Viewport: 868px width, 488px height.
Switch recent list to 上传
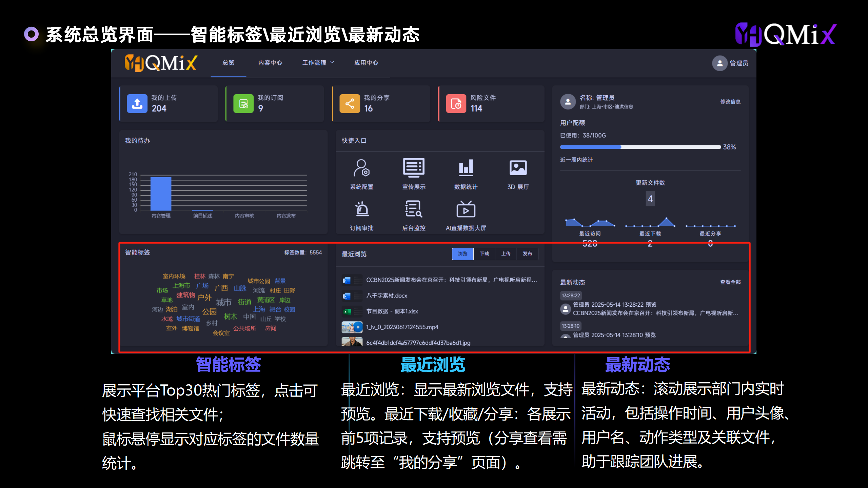point(506,253)
